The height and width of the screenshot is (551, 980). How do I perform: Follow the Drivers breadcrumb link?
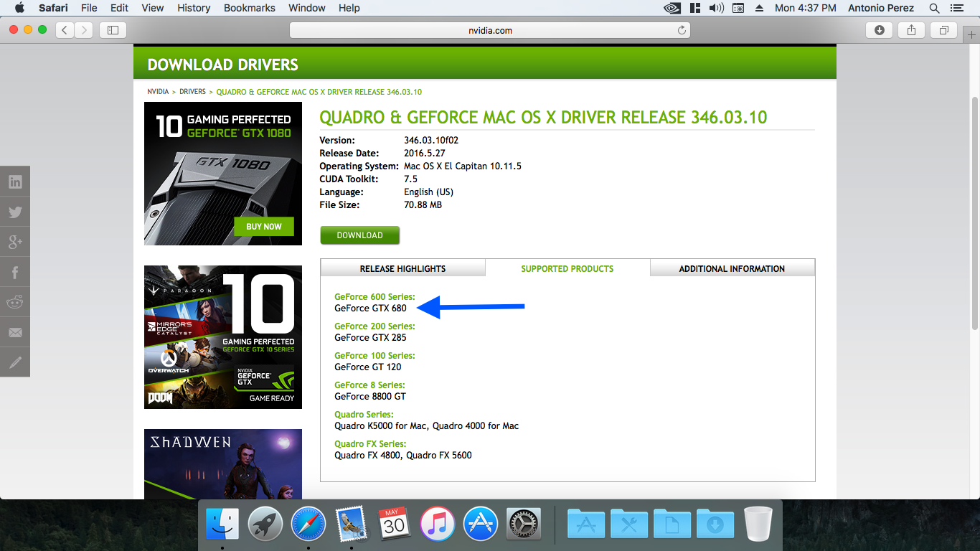[x=192, y=92]
